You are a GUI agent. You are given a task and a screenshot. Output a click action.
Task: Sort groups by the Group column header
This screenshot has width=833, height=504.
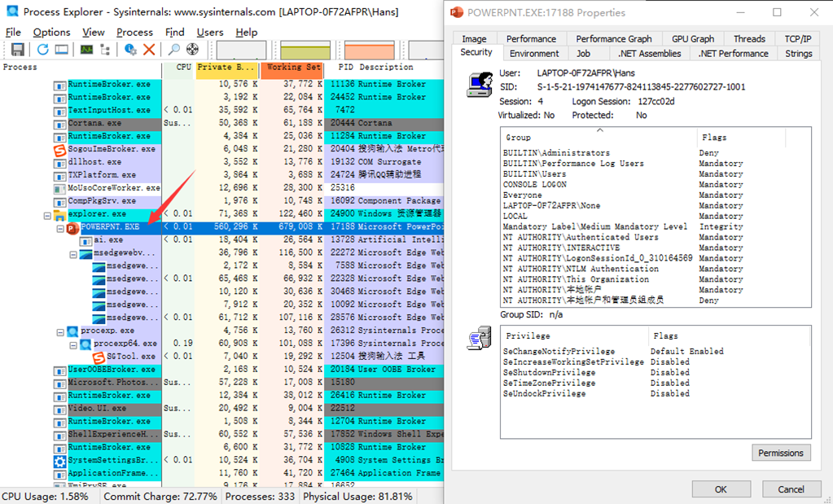598,138
